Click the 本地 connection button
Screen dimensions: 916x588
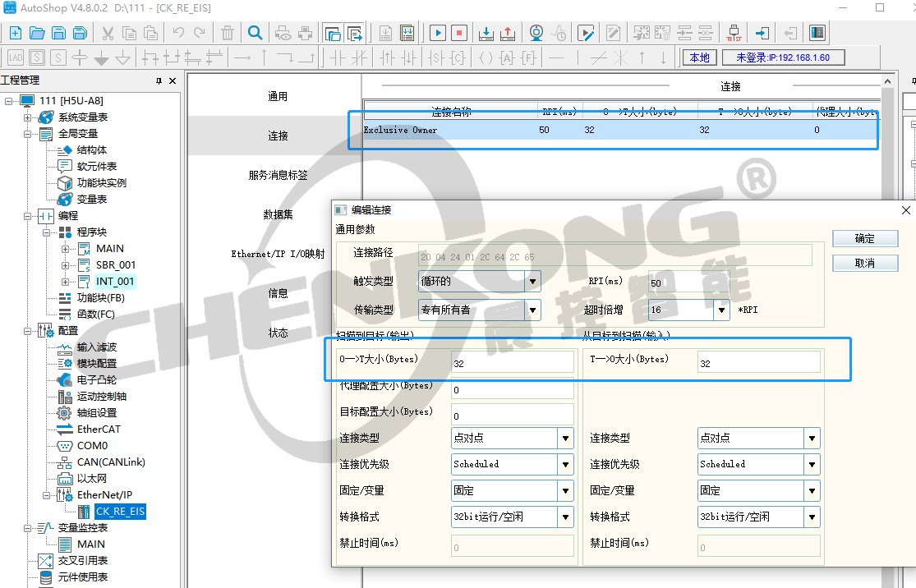[699, 57]
